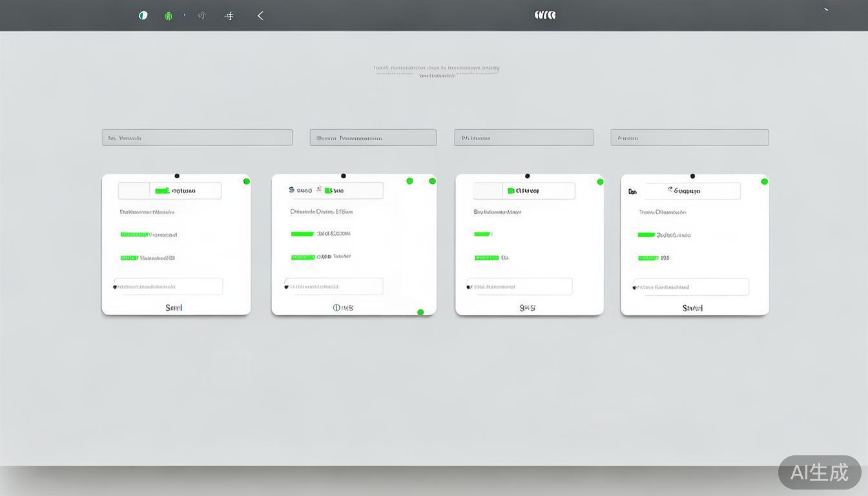Viewport: 868px width, 496px height.
Task: Open the first filter field above the cards
Action: point(197,138)
